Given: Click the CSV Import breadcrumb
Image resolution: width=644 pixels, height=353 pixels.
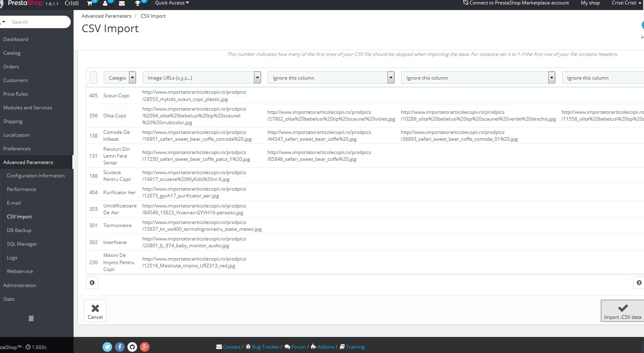Looking at the screenshot, I should pos(153,16).
